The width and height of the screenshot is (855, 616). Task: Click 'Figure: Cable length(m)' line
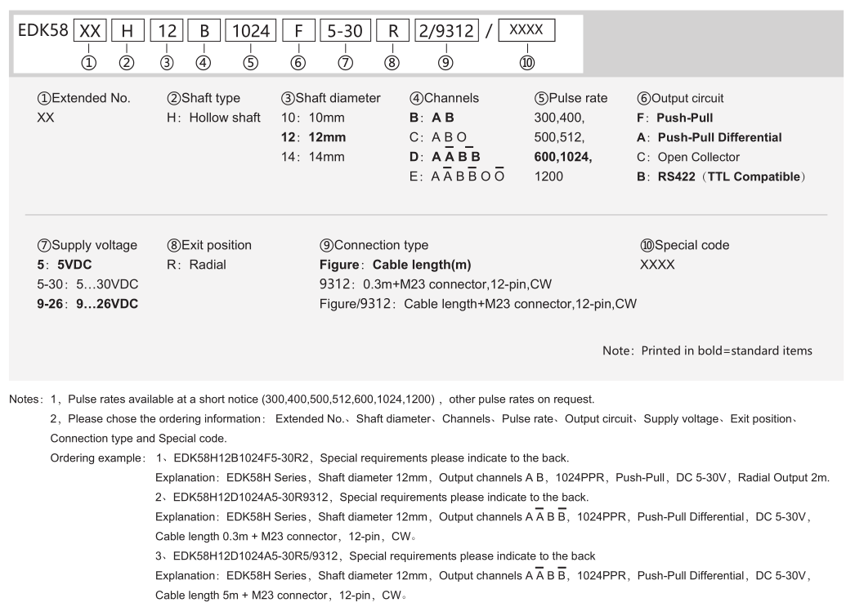pyautogui.click(x=396, y=265)
